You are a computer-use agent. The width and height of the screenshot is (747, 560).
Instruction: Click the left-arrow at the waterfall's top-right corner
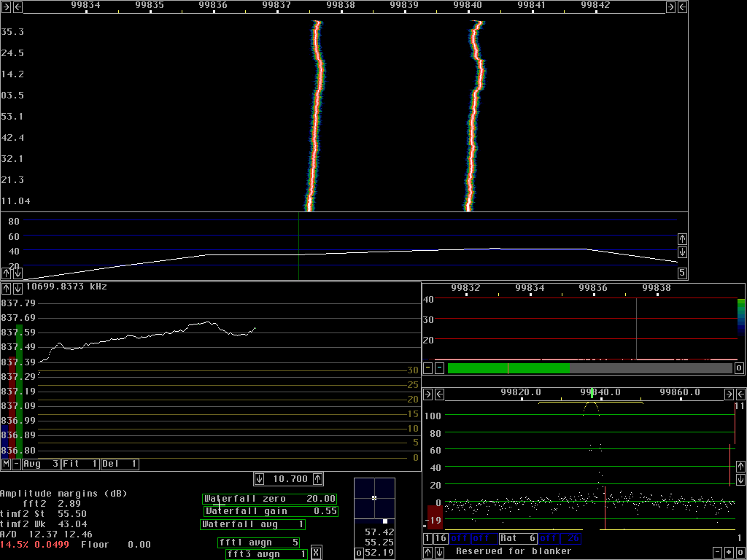coord(683,7)
